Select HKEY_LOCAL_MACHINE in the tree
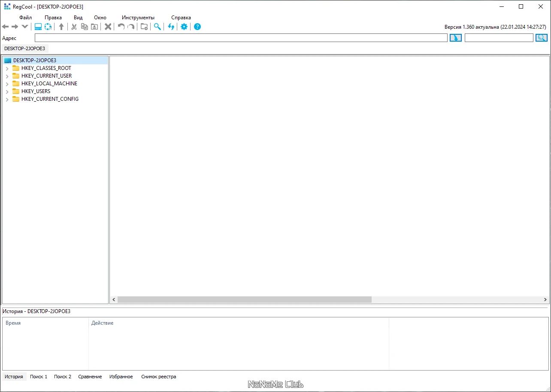The width and height of the screenshot is (551, 392). tap(49, 84)
